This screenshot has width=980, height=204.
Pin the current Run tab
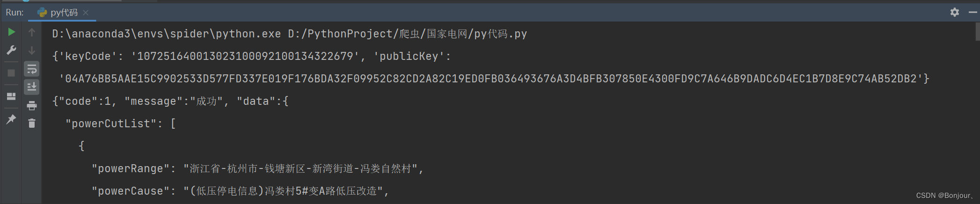(x=12, y=119)
